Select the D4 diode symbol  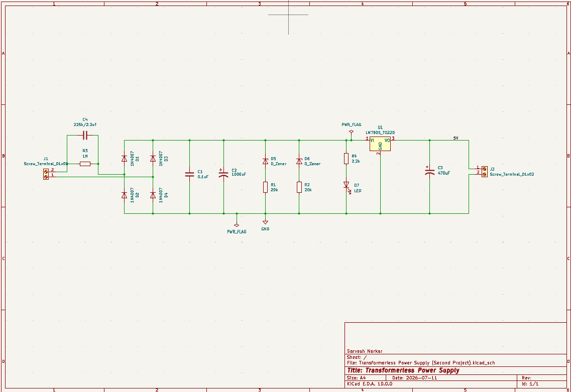[x=153, y=195]
